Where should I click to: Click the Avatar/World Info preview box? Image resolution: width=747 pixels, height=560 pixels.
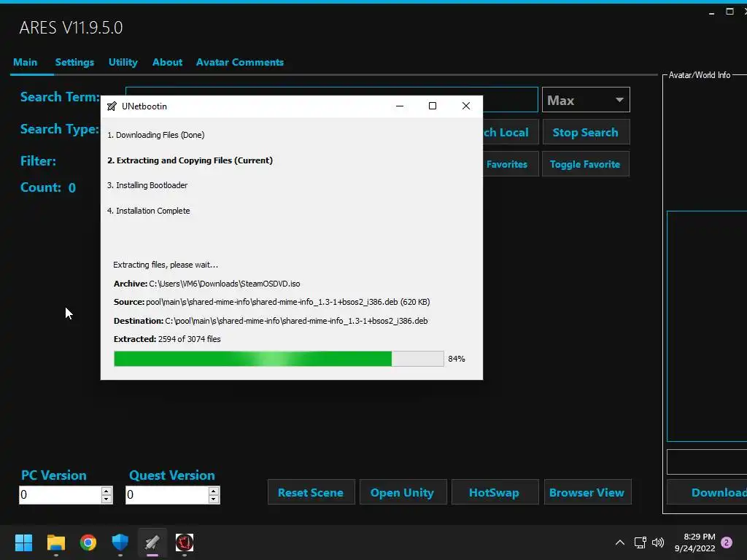click(x=707, y=326)
